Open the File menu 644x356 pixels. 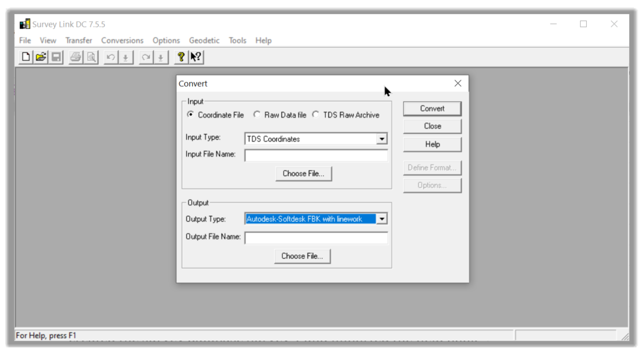point(25,40)
